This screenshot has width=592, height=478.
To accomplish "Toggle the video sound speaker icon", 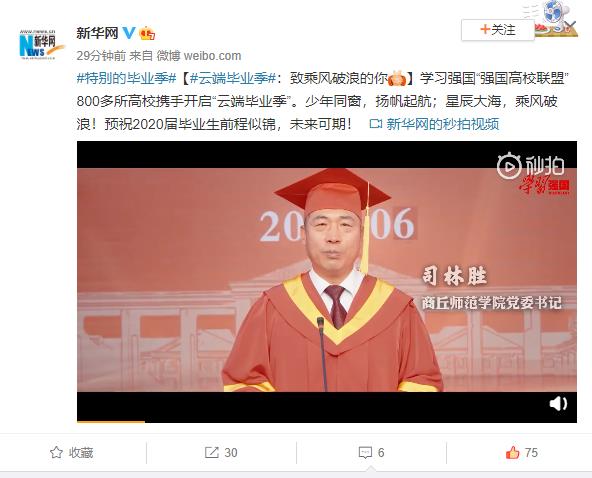I will [558, 404].
